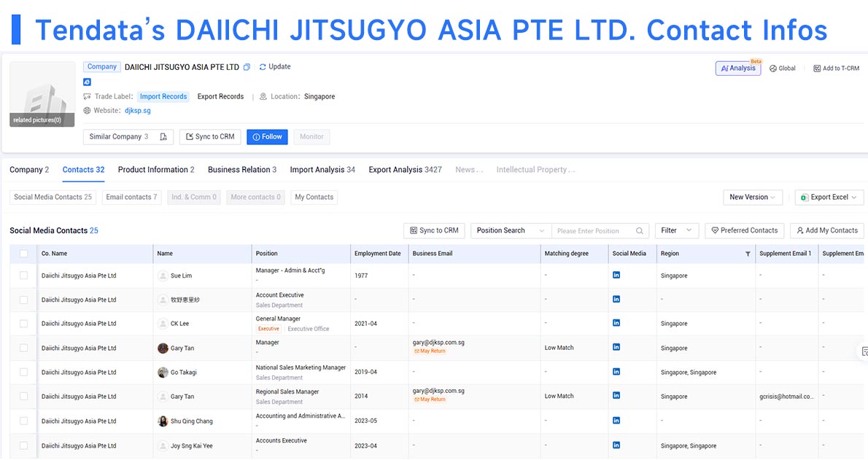The image size is (868, 460).
Task: Check the Gary Tan Regional Sales Manager row checkbox
Action: coord(24,397)
